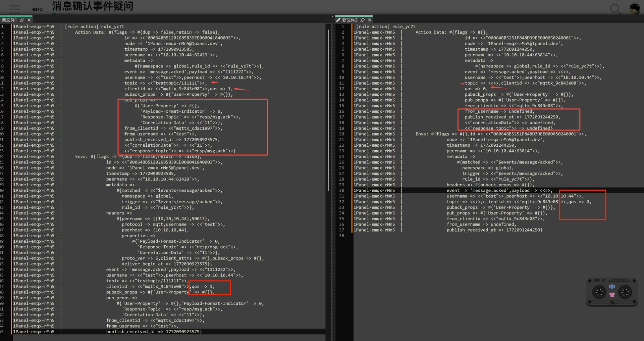Close the 新文件1 tab

tap(29, 20)
